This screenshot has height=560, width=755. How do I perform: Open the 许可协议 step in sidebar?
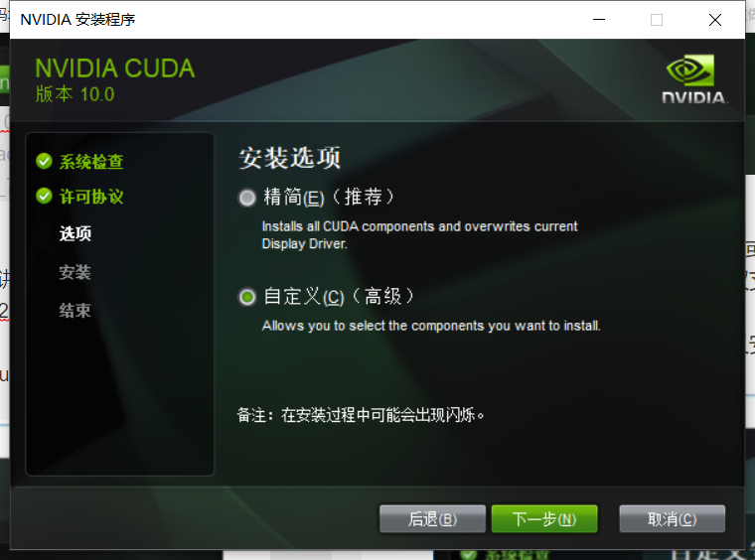[91, 197]
